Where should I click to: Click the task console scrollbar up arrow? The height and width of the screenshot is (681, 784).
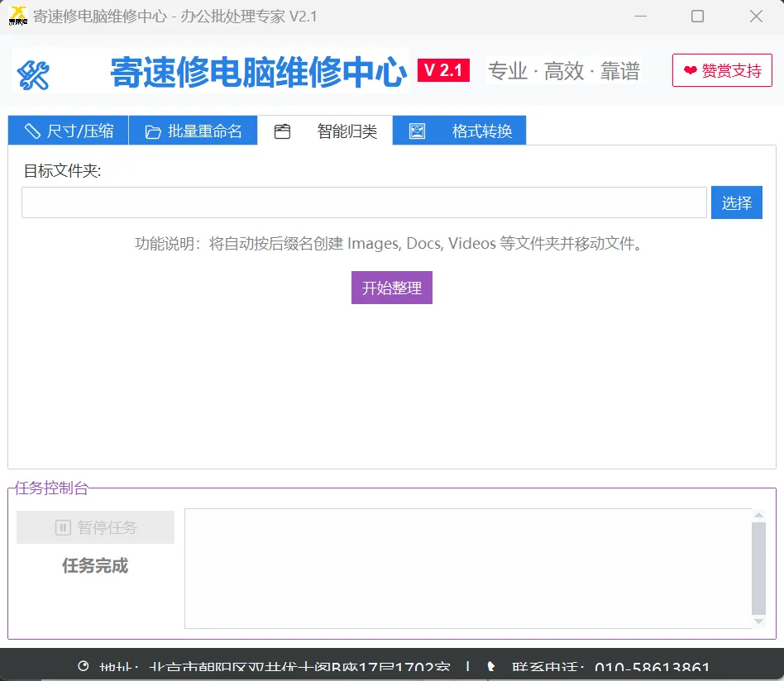pos(758,516)
